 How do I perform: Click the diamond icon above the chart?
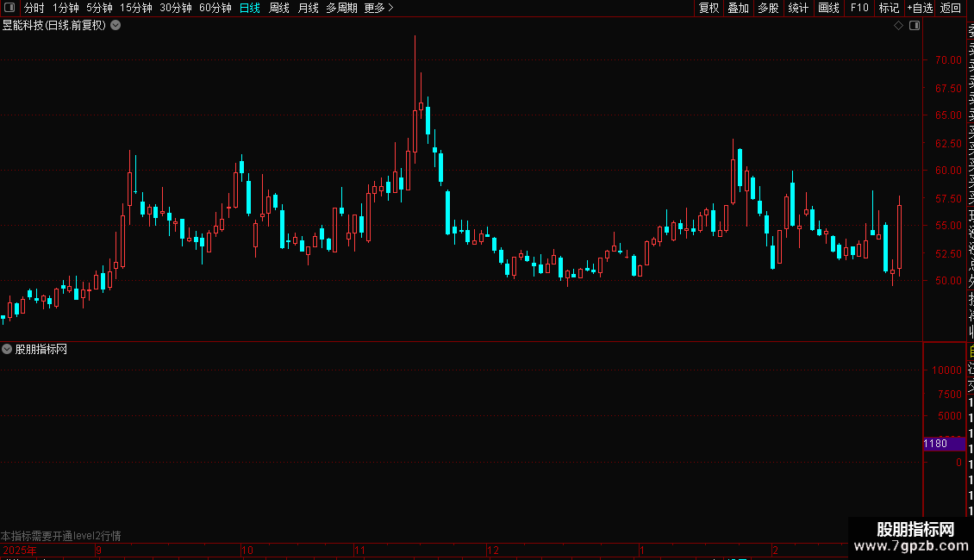pos(898,26)
